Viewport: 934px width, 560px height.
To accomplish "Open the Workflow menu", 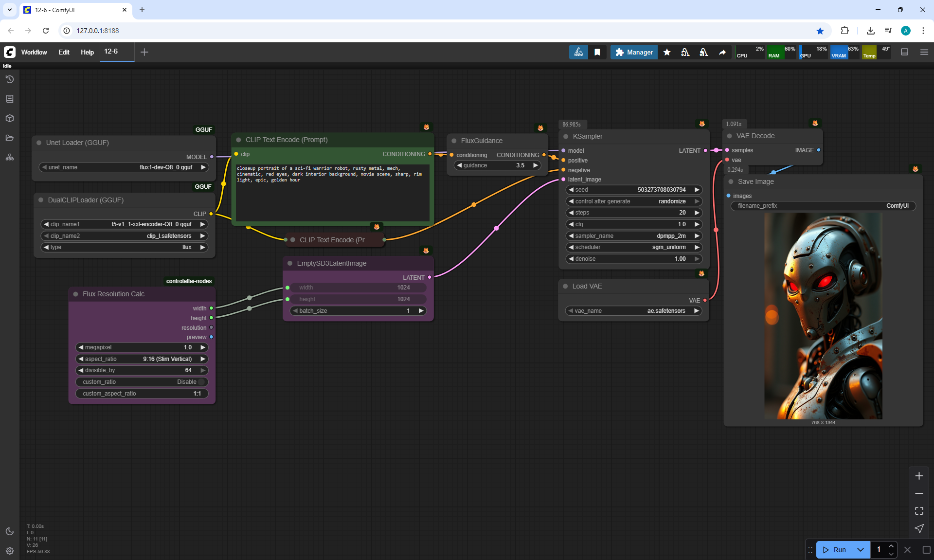I will [x=34, y=52].
